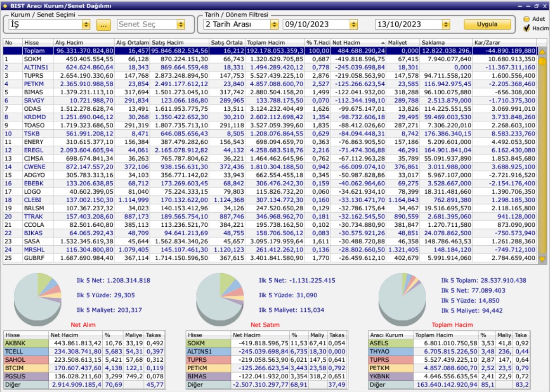Image resolution: width=550 pixels, height=392 pixels.
Task: Click the GUBRF stock row
Action: (270, 258)
